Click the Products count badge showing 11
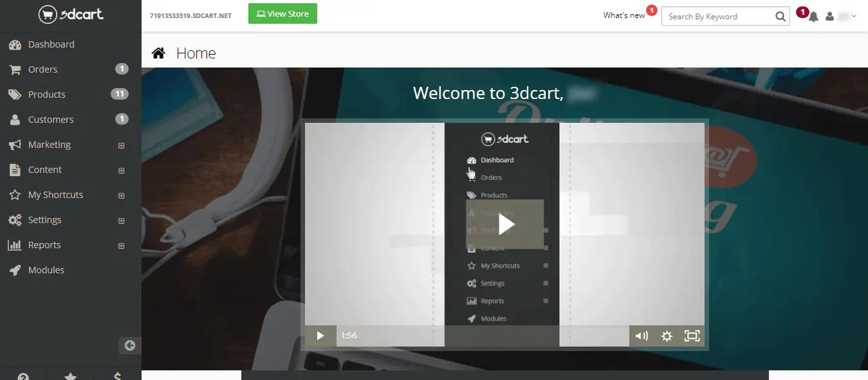Image resolution: width=868 pixels, height=380 pixels. pyautogui.click(x=120, y=94)
